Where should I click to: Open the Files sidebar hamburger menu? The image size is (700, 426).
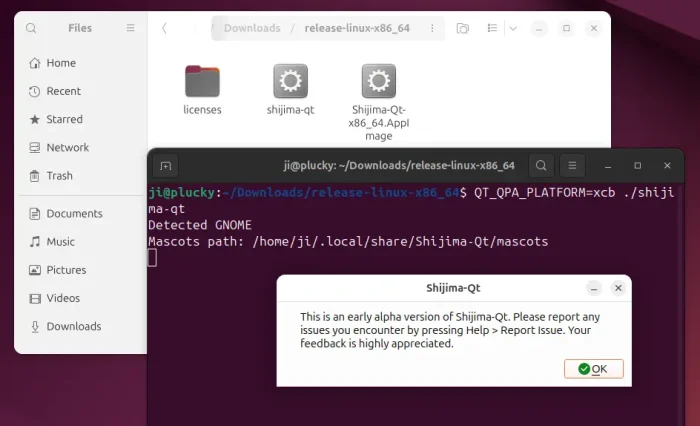click(x=130, y=28)
